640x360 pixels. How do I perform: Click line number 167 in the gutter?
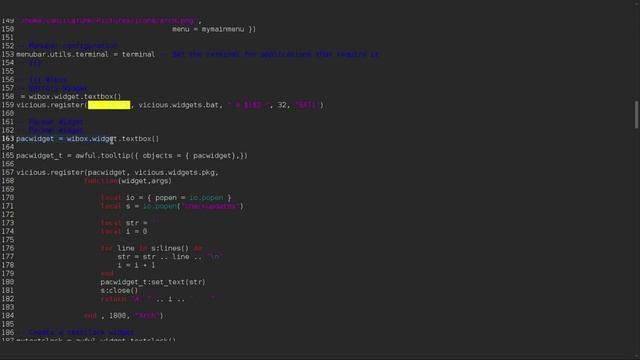(x=8, y=173)
